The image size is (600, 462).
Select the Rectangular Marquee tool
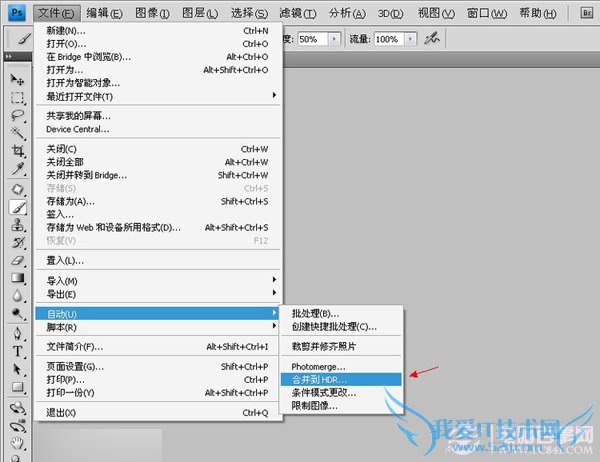point(17,98)
